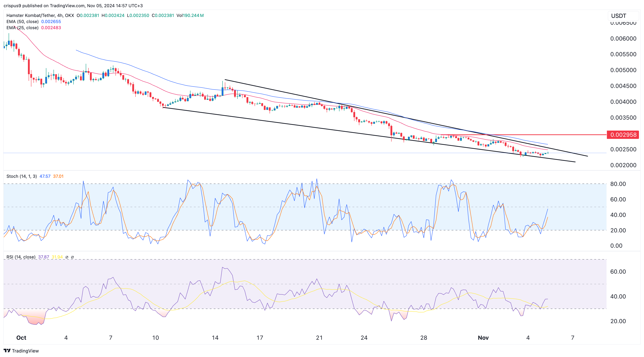Click the Stoch value 37.01
The width and height of the screenshot is (644, 357).
pyautogui.click(x=58, y=176)
